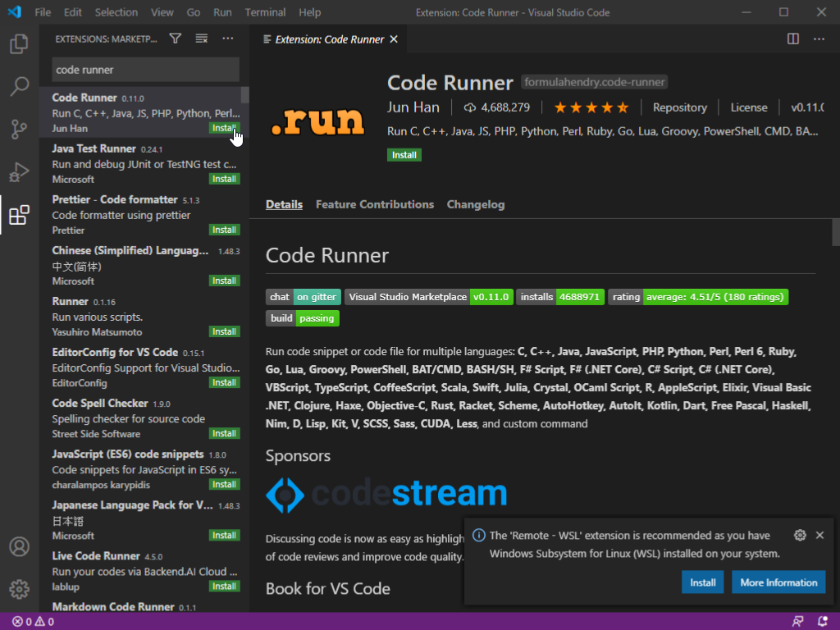Image resolution: width=840 pixels, height=630 pixels.
Task: Switch to the Feature Contributions tab
Action: point(374,204)
